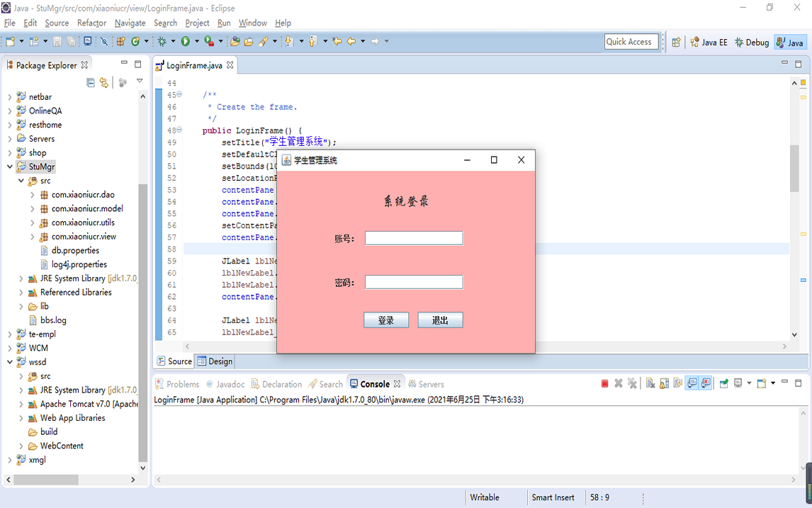Switch to the Design editor tab

[x=215, y=361]
